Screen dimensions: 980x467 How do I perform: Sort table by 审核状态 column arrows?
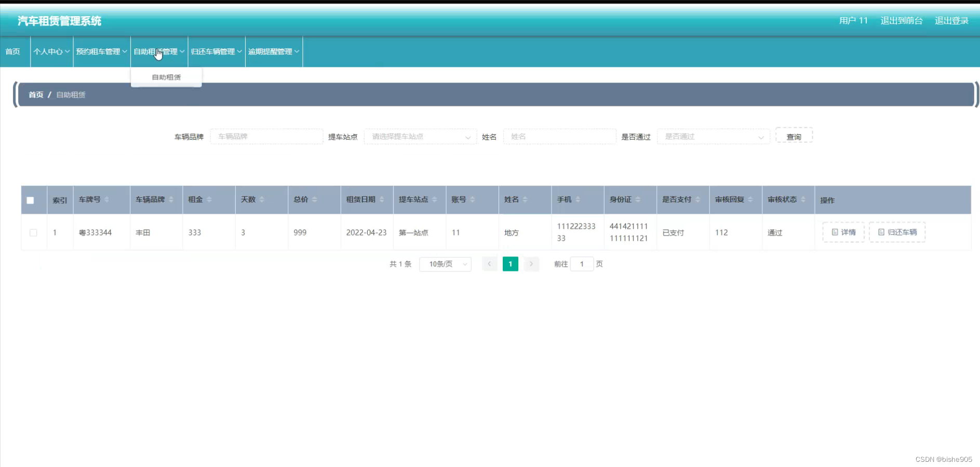(803, 200)
